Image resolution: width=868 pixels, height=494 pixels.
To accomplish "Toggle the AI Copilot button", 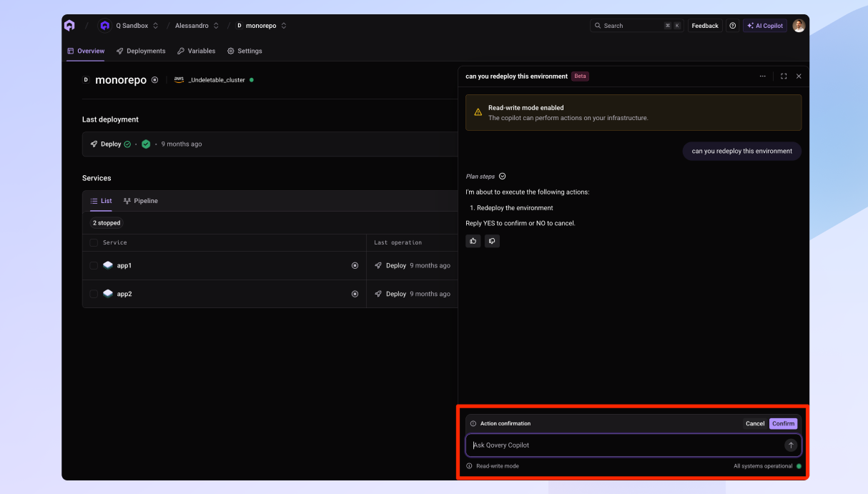I will click(765, 26).
